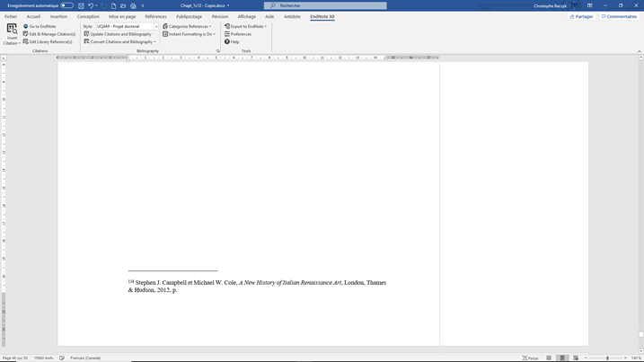644x362 pixels.
Task: Click the page count in the status bar
Action: click(14, 358)
